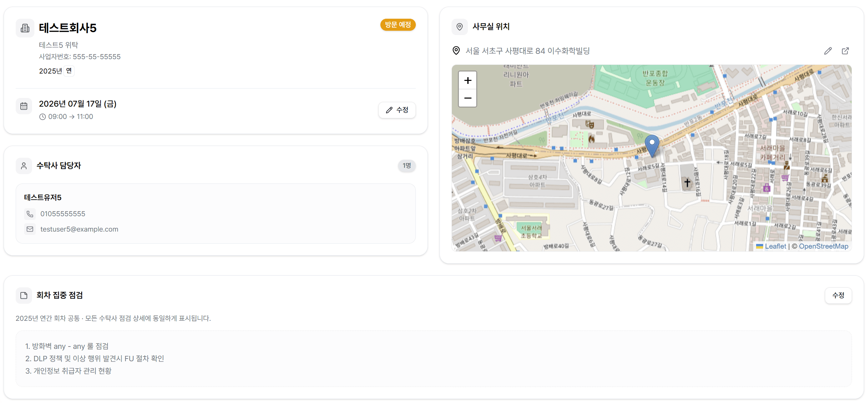Click the company building icon beside 테스트회사5
The width and height of the screenshot is (868, 403).
pyautogui.click(x=25, y=28)
